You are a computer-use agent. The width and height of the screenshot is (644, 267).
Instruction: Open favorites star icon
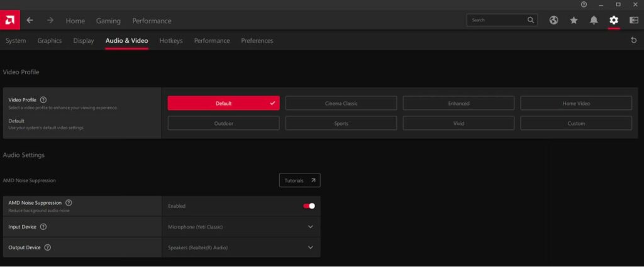[574, 20]
